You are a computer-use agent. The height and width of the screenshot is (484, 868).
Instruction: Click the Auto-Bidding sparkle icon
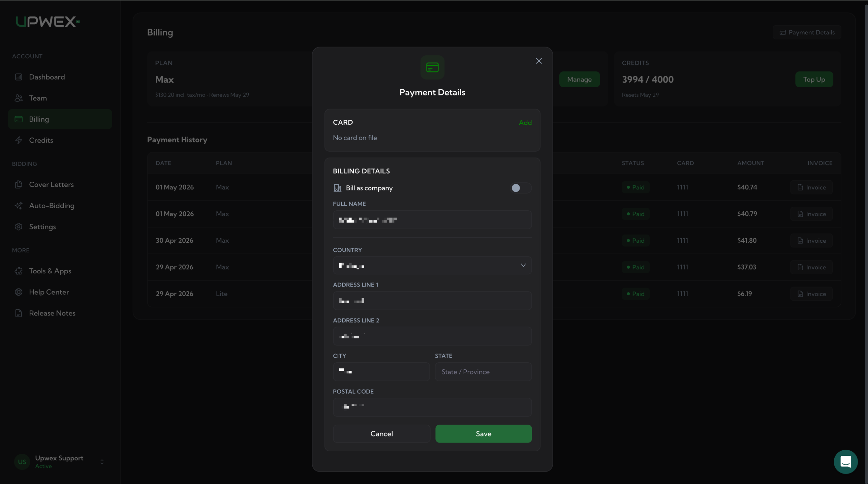(19, 206)
